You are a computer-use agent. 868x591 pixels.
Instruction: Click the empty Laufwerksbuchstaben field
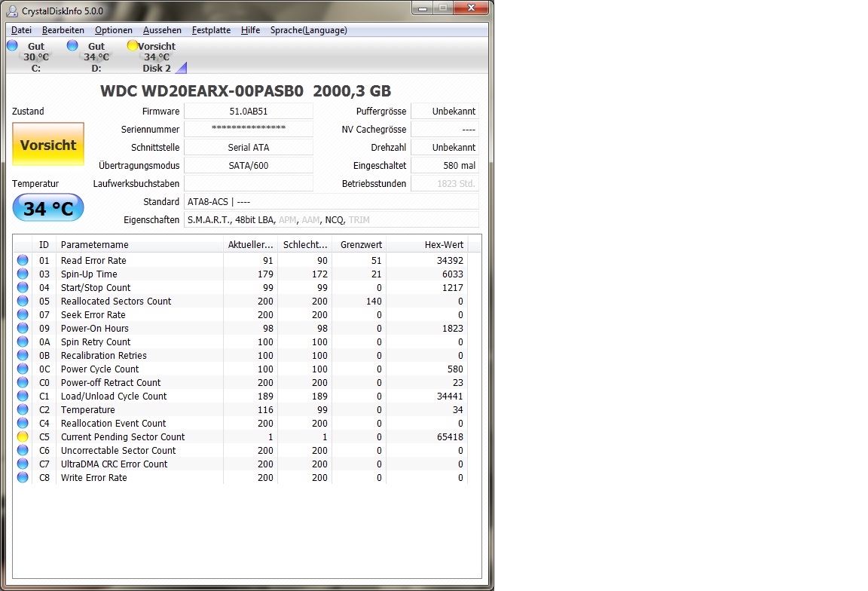pyautogui.click(x=249, y=183)
